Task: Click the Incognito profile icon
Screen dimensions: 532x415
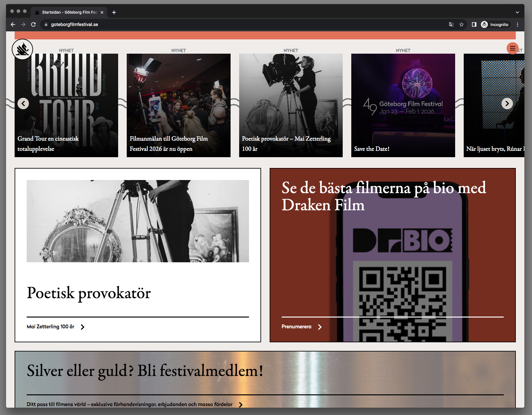Action: point(495,24)
